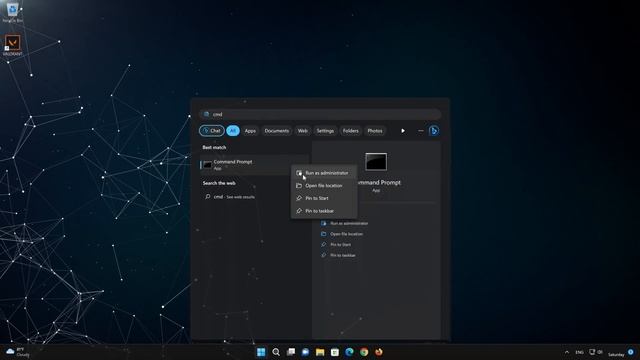640x360 pixels.
Task: Choose Open file location in context menu
Action: (x=324, y=186)
